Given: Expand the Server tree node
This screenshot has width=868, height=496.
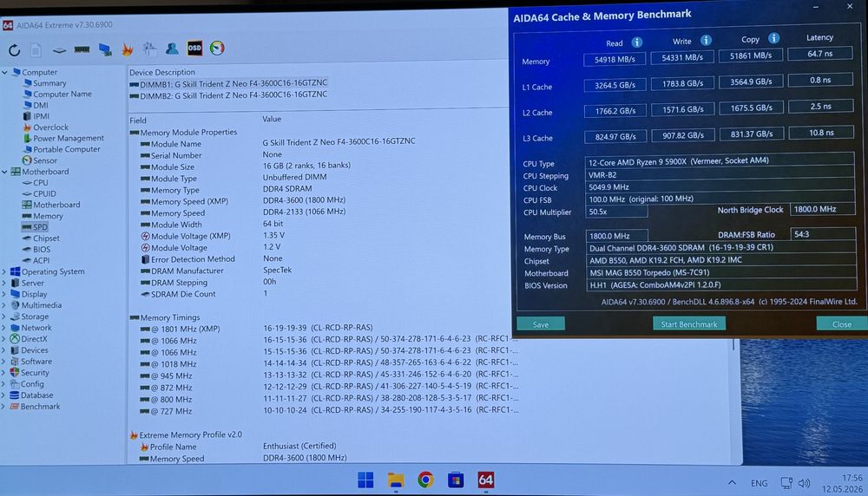Looking at the screenshot, I should [4, 283].
